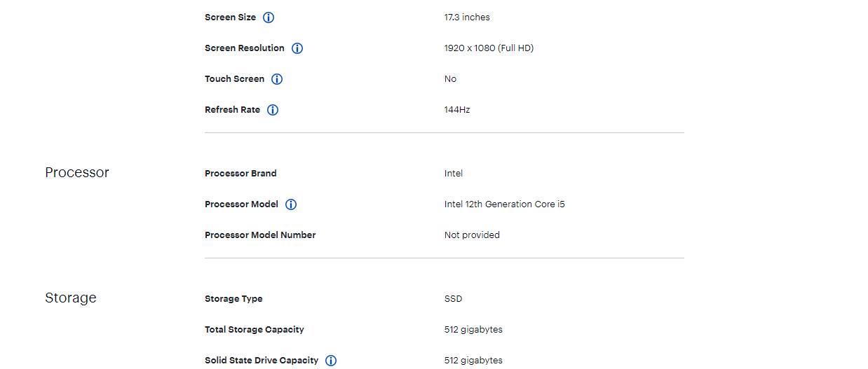Image resolution: width=868 pixels, height=369 pixels.
Task: Open the Refresh Rate info tooltip icon
Action: click(273, 110)
